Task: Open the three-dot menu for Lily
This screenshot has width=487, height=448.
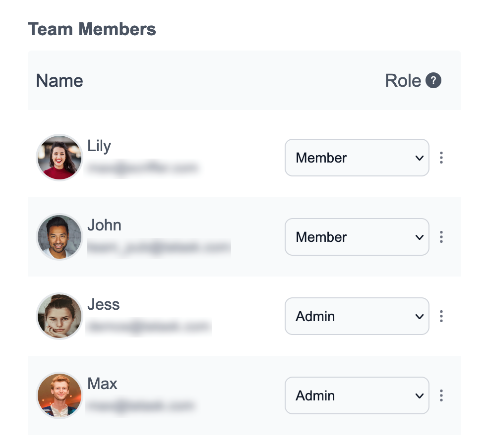Action: (x=441, y=158)
